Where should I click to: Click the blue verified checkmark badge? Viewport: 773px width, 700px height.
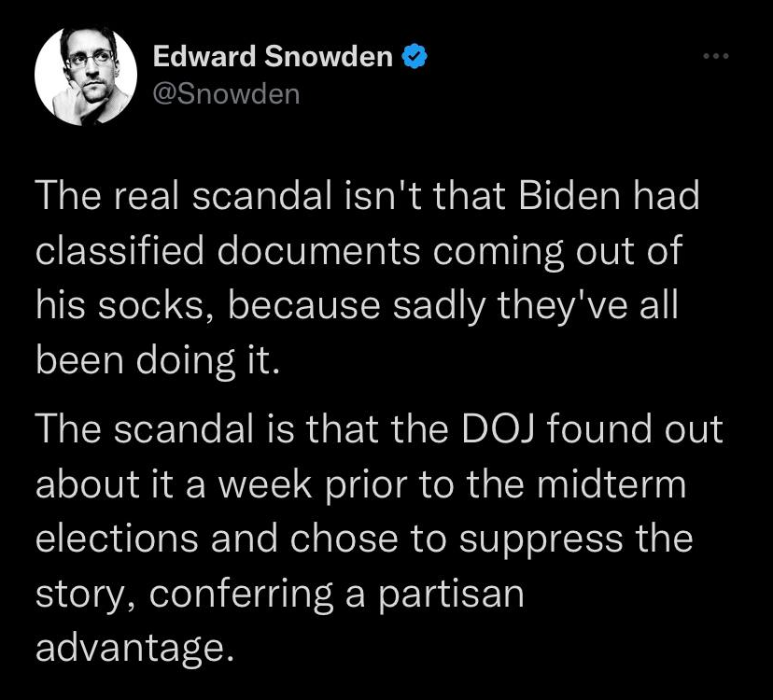415,56
